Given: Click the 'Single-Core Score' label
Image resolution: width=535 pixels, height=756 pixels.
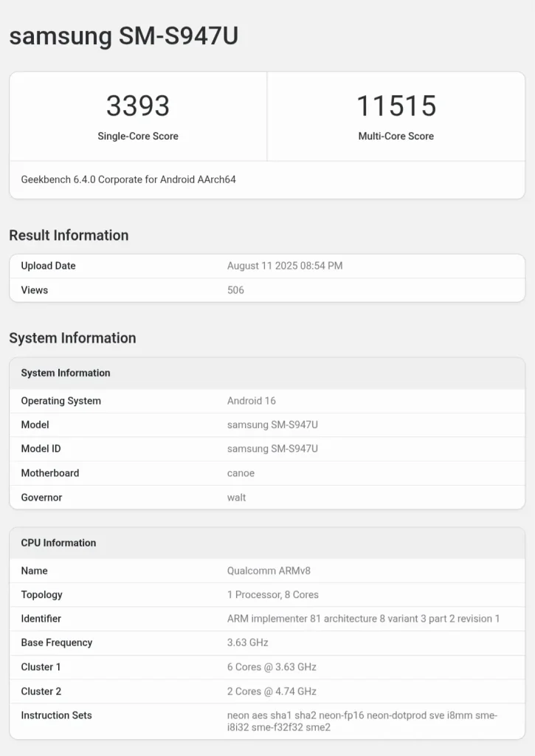Looking at the screenshot, I should pos(138,136).
